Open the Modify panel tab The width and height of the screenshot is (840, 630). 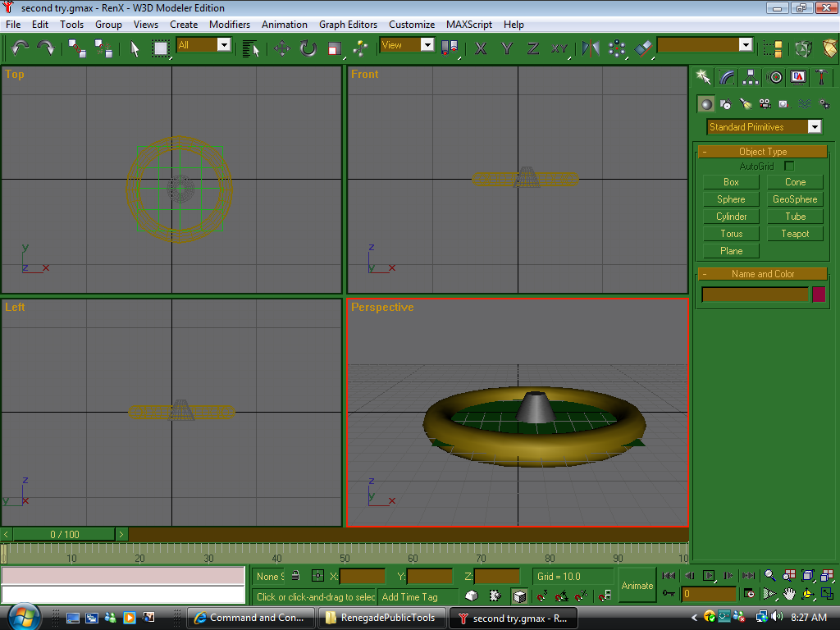point(727,77)
